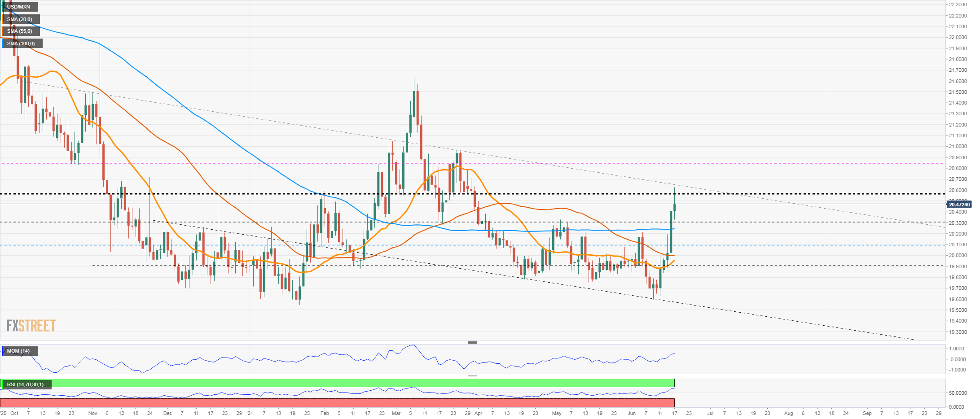Click the Mar label on the time axis
This screenshot has width=980, height=419.
pos(396,413)
